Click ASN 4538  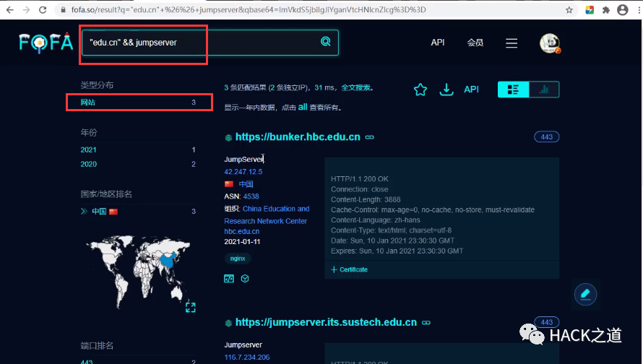(251, 196)
